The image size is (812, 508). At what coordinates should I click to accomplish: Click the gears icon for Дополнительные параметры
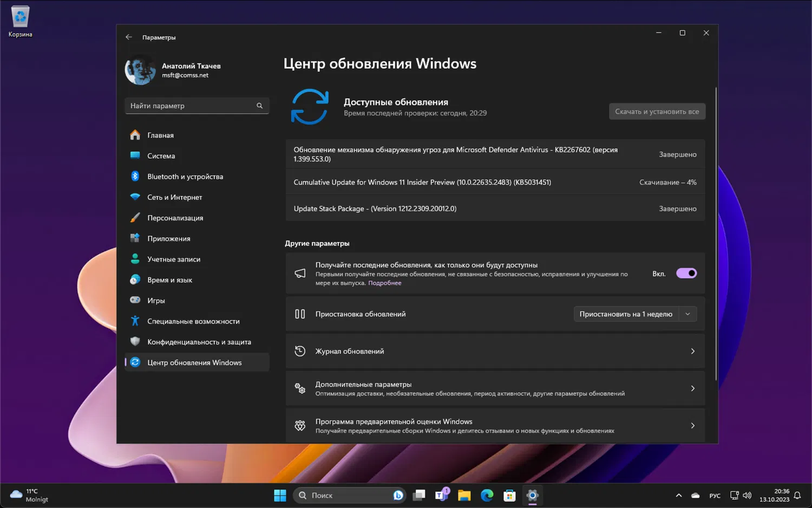[300, 388]
